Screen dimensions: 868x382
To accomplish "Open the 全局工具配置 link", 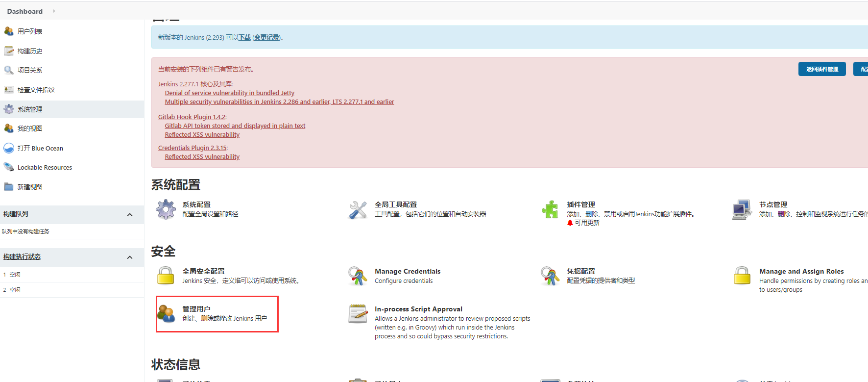I will (x=396, y=204).
